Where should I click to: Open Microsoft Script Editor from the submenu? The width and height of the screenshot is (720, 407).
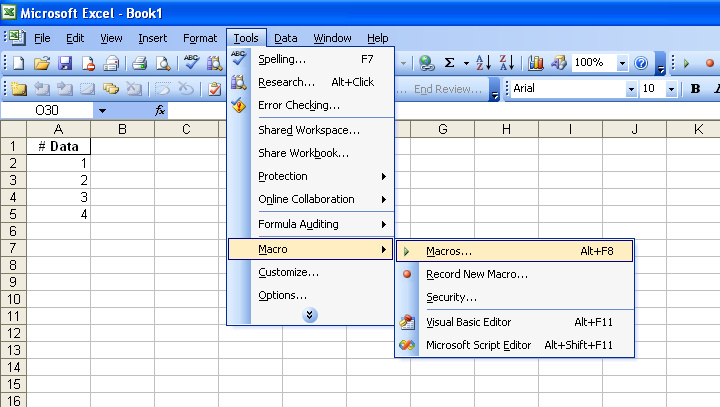click(514, 345)
